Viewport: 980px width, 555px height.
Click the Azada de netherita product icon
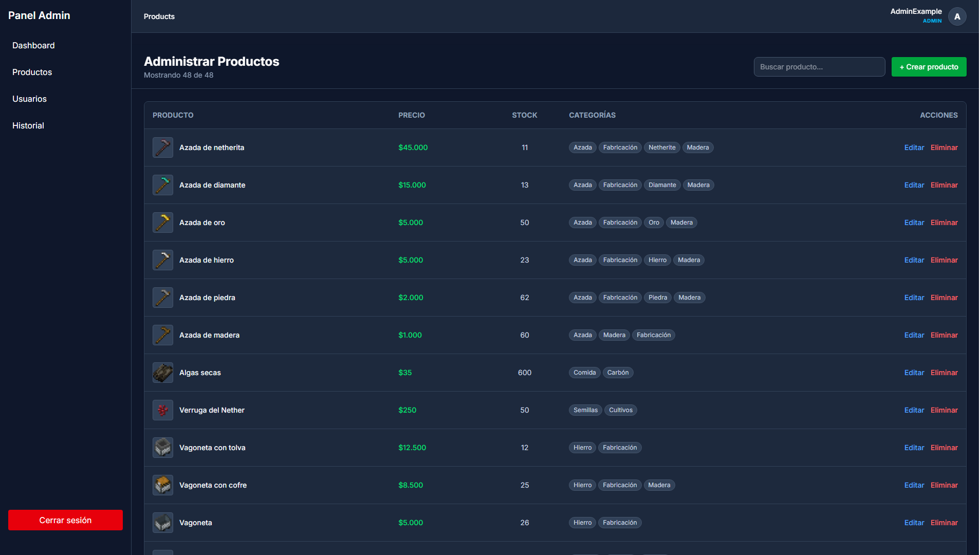pyautogui.click(x=162, y=147)
